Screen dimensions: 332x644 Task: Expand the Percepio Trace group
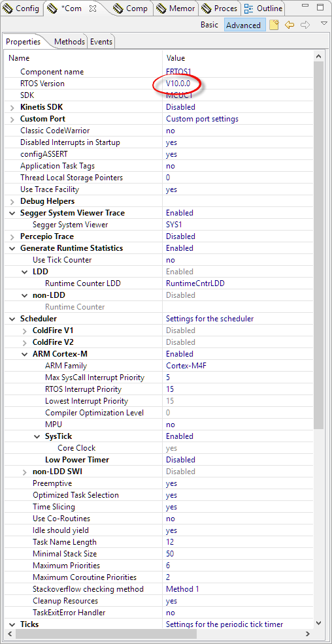point(12,236)
